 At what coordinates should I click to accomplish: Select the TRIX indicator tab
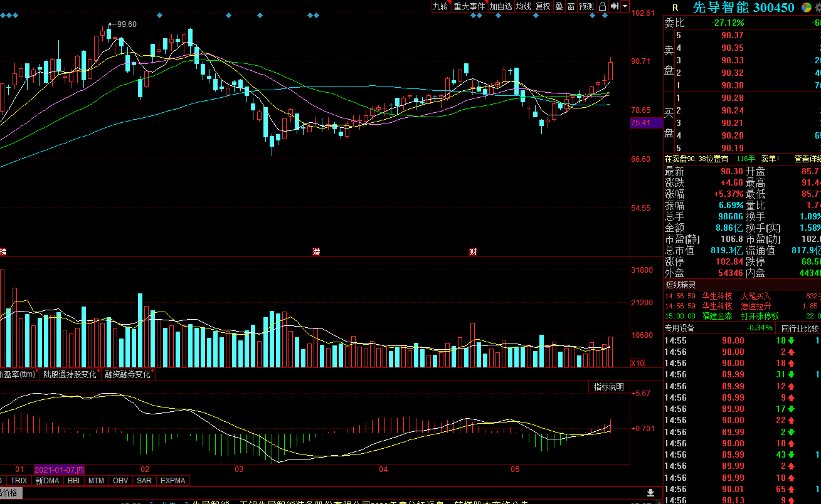(19, 481)
